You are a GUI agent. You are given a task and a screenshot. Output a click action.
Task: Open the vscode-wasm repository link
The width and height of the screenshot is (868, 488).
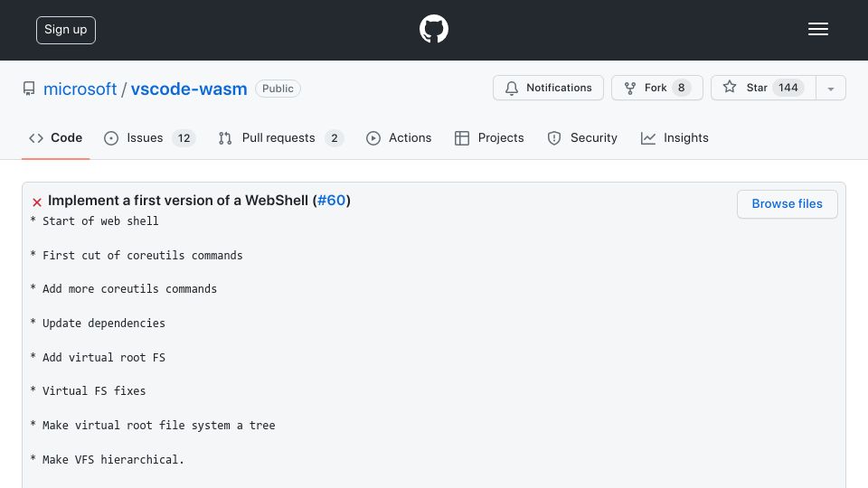pos(189,89)
